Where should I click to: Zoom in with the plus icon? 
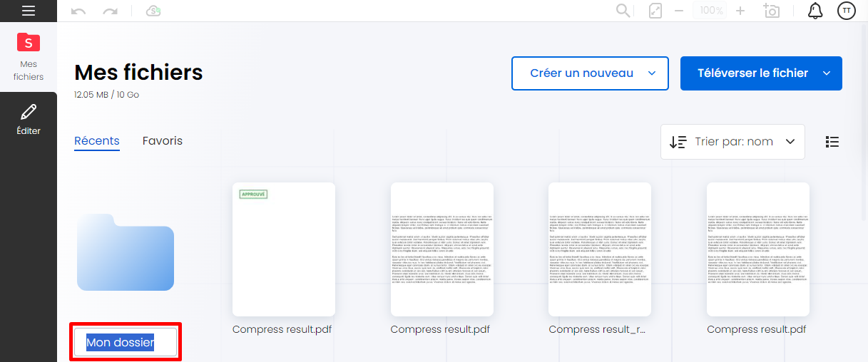coord(740,11)
